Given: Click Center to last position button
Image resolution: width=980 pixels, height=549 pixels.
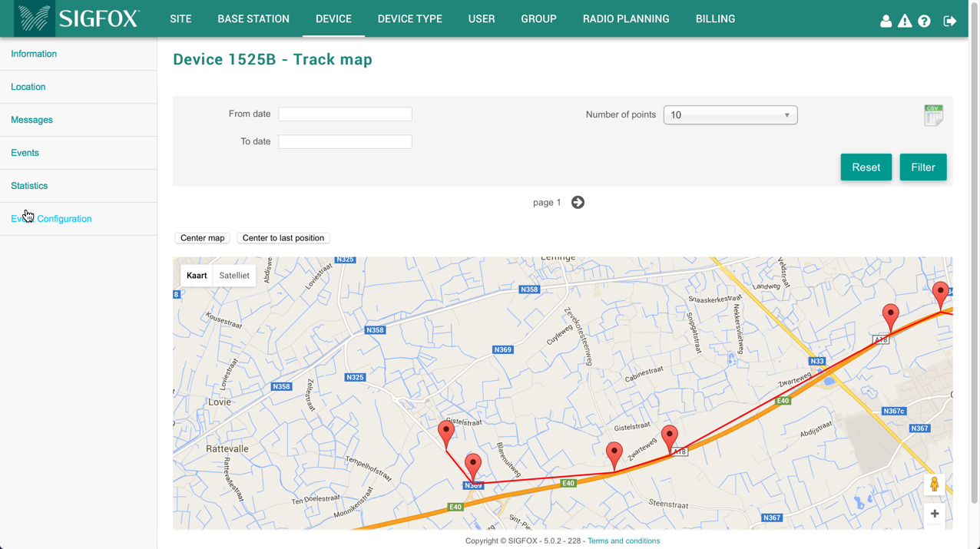Looking at the screenshot, I should coord(283,238).
